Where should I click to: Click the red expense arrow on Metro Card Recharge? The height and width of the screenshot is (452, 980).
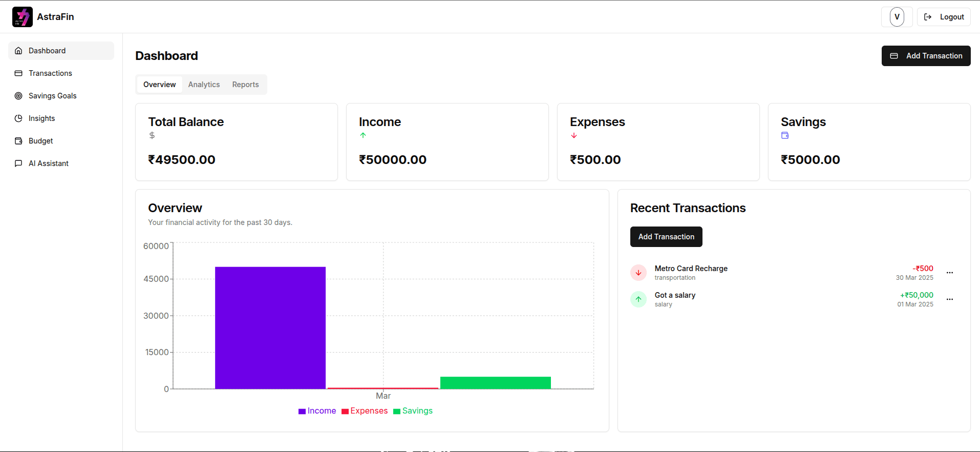[638, 273]
